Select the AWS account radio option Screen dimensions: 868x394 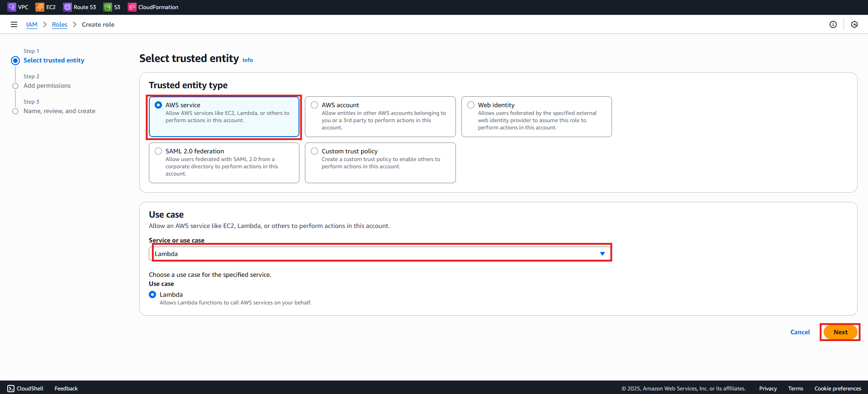[314, 105]
